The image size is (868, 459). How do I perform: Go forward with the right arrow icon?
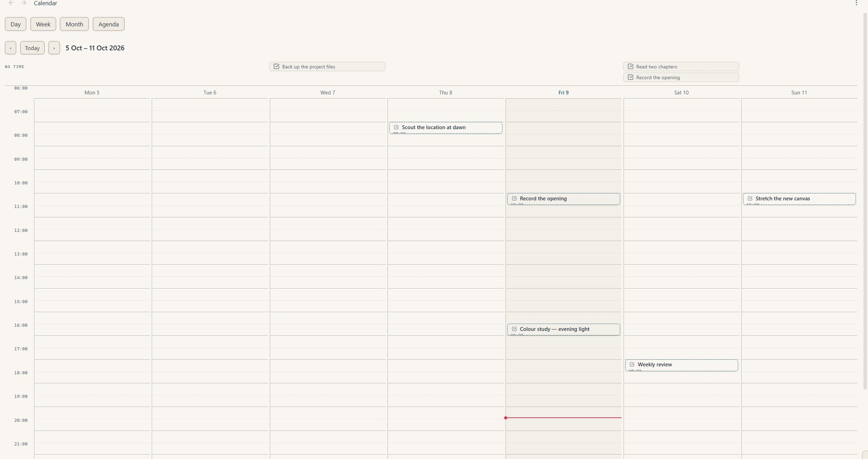tap(24, 3)
